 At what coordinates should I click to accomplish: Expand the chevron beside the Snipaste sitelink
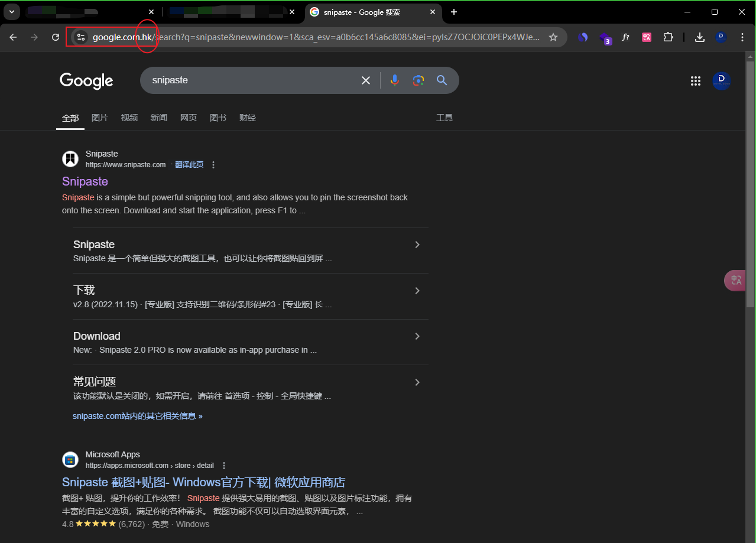point(417,245)
